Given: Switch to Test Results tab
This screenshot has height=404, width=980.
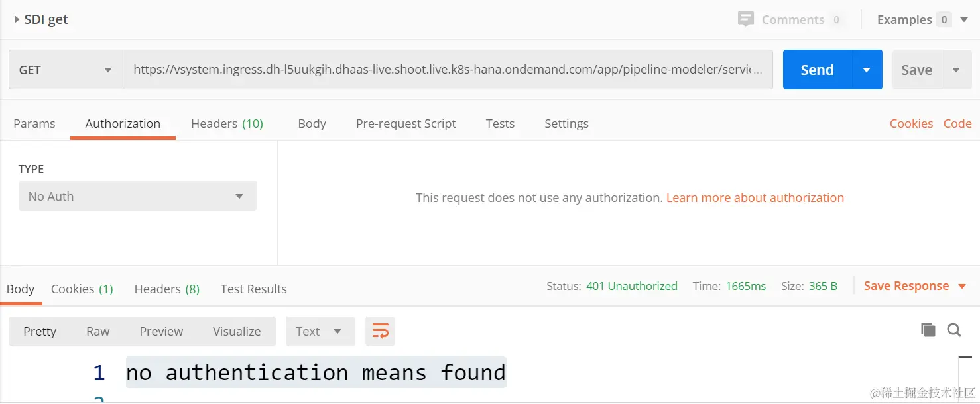Looking at the screenshot, I should [x=253, y=289].
